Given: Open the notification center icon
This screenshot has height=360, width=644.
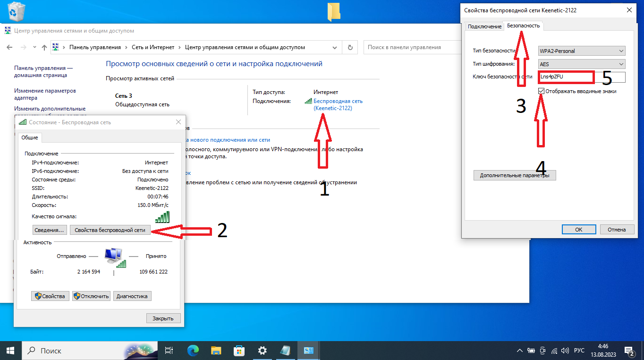Looking at the screenshot, I should coord(629,351).
